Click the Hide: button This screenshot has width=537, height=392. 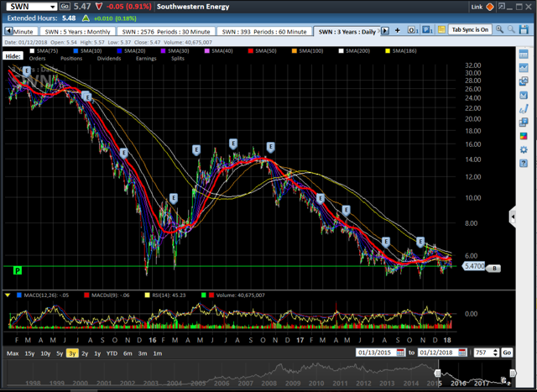pos(13,56)
